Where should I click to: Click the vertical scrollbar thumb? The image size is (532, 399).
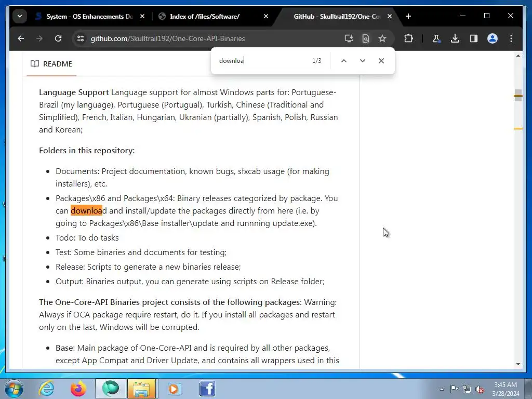point(518,95)
